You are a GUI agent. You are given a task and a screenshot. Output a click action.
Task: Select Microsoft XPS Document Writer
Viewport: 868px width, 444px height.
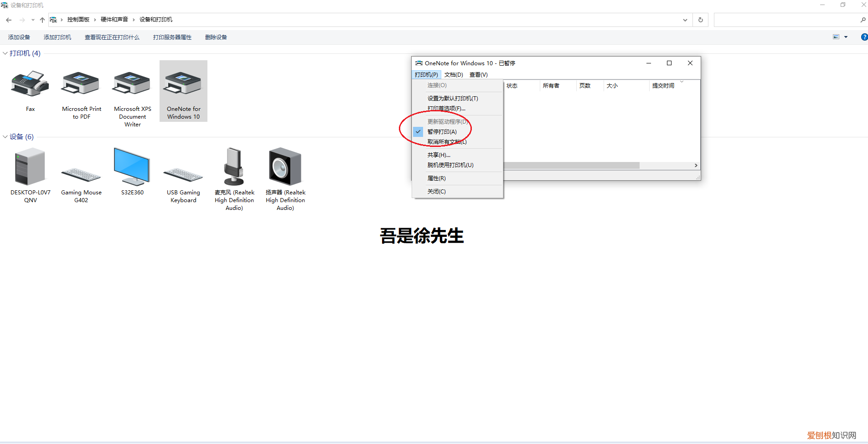click(x=132, y=89)
